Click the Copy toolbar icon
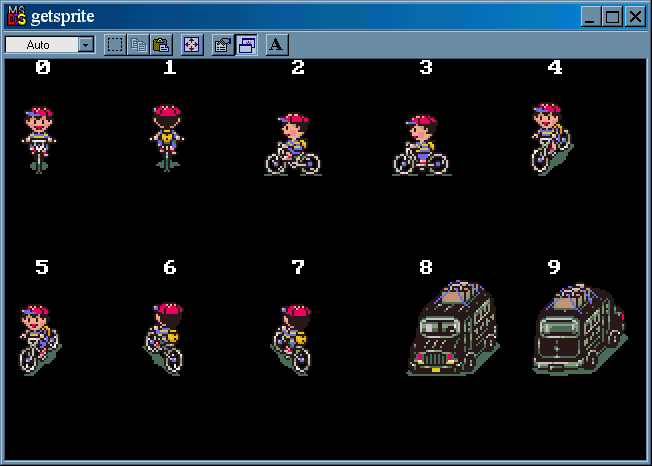The width and height of the screenshot is (652, 466). click(x=138, y=44)
